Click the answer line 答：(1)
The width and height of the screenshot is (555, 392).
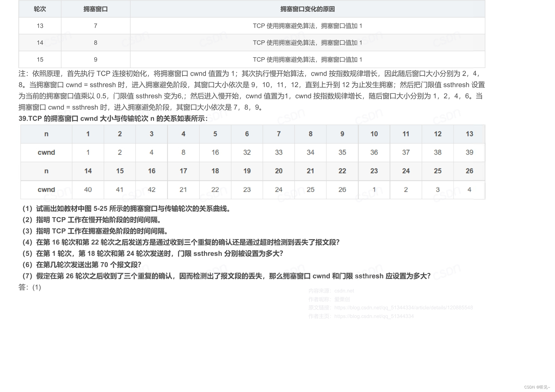(x=30, y=287)
